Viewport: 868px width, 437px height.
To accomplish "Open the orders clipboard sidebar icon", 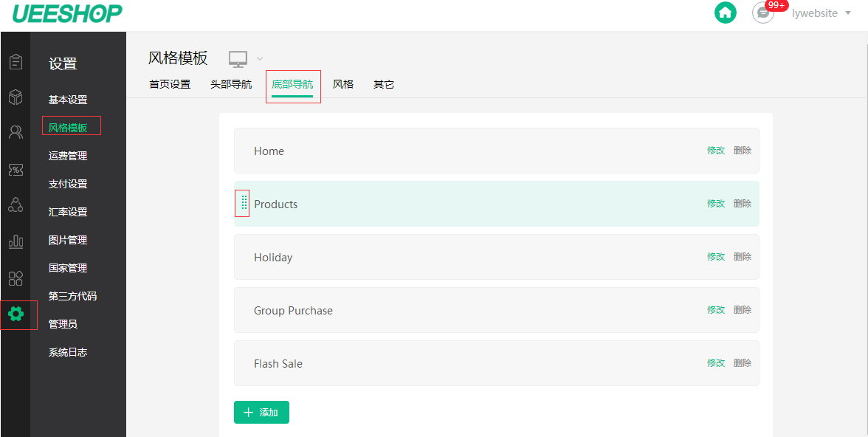I will [15, 61].
